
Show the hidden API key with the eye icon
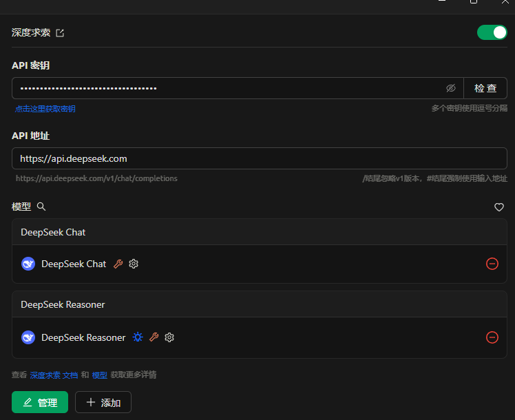pos(450,88)
